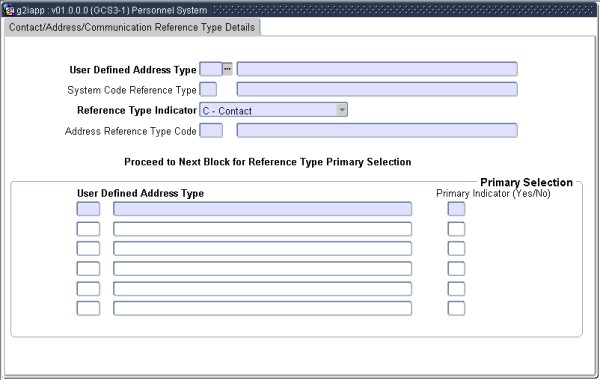This screenshot has height=380, width=600.
Task: Click second row Primary Indicator field
Action: [457, 229]
